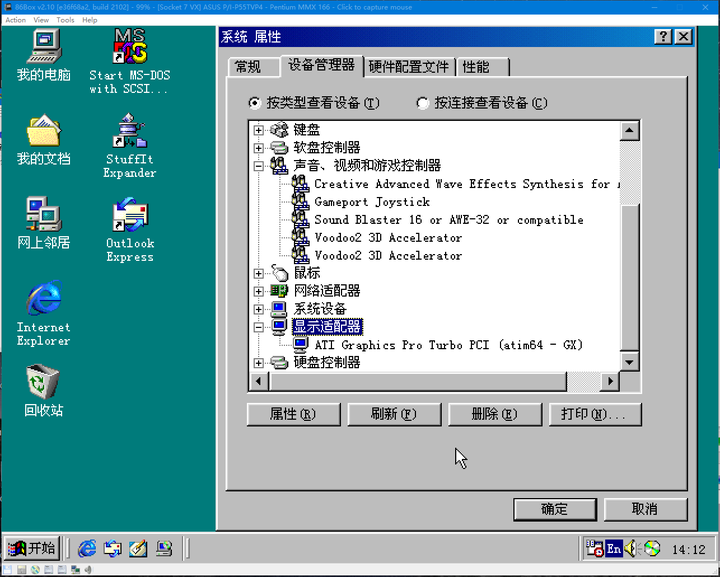Viewport: 720px width, 577px height.
Task: Click the device list scroll up arrow
Action: [630, 131]
